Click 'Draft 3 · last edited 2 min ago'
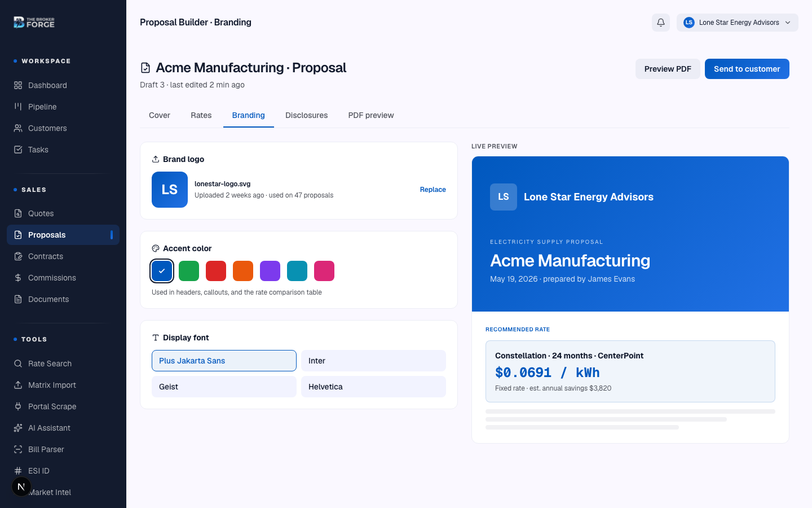 [192, 85]
